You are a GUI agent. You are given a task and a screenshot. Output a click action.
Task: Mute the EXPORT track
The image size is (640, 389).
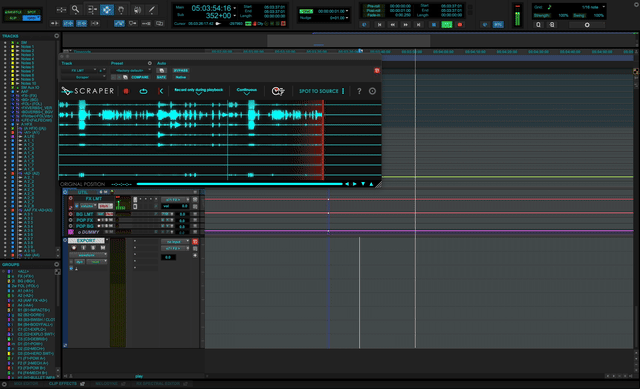102,248
